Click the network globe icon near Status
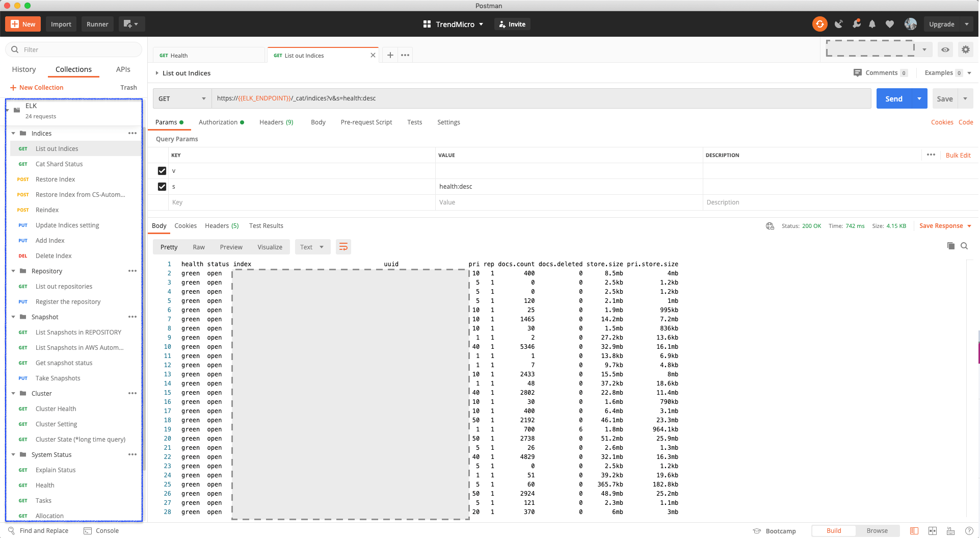This screenshot has height=538, width=980. click(770, 226)
